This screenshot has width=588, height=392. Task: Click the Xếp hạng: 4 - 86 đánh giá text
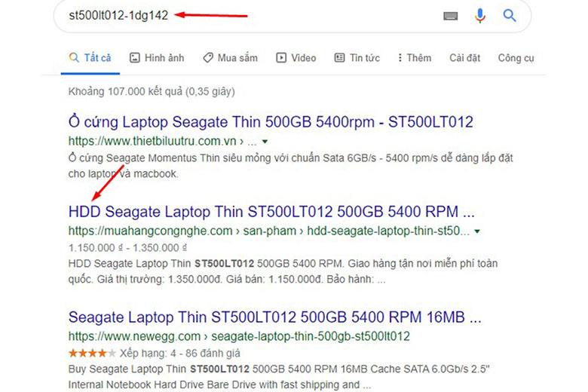pos(180,353)
